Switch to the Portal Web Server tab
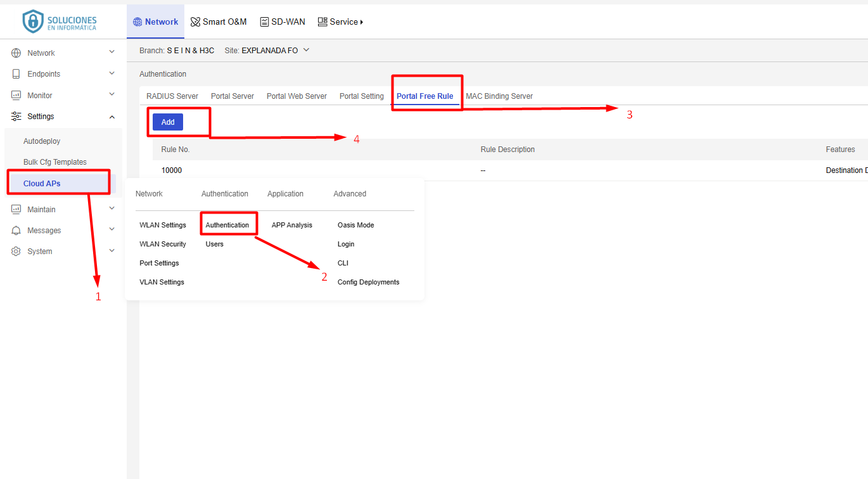This screenshot has height=479, width=868. pos(297,96)
